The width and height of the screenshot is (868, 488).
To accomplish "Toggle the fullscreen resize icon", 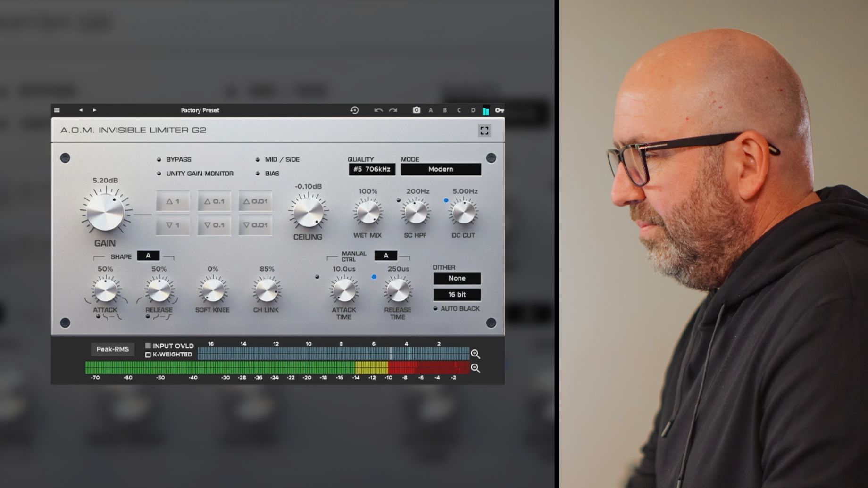I will (x=484, y=131).
